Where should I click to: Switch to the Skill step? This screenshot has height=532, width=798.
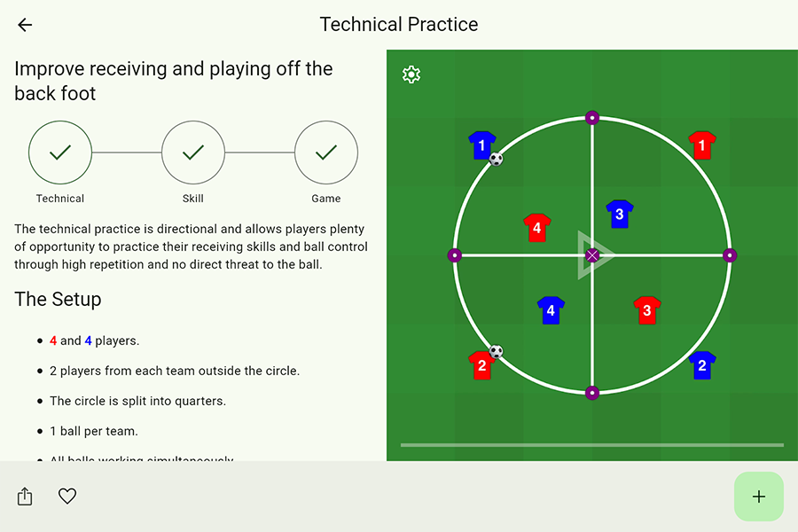[x=193, y=153]
